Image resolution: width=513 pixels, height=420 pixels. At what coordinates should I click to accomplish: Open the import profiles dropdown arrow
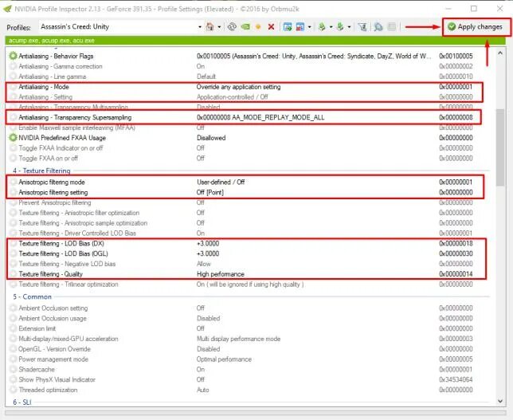click(x=349, y=27)
